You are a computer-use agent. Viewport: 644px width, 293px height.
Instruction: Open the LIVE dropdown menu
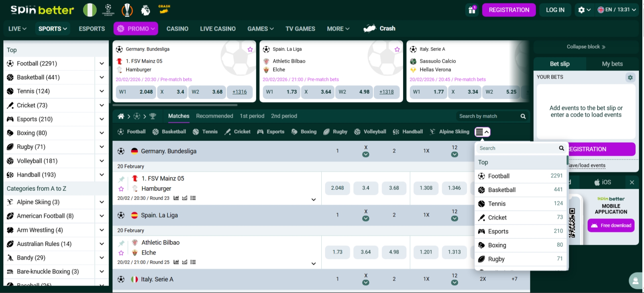tap(17, 29)
